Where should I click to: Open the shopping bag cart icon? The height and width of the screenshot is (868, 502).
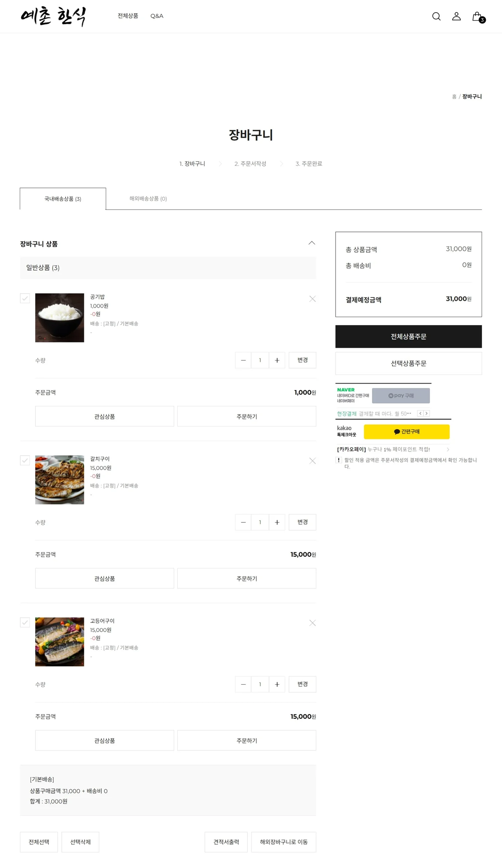[477, 17]
